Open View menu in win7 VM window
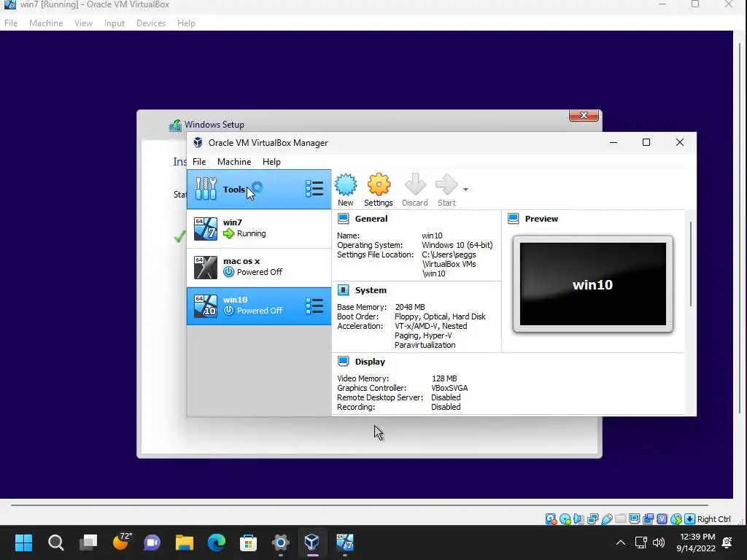 point(83,23)
